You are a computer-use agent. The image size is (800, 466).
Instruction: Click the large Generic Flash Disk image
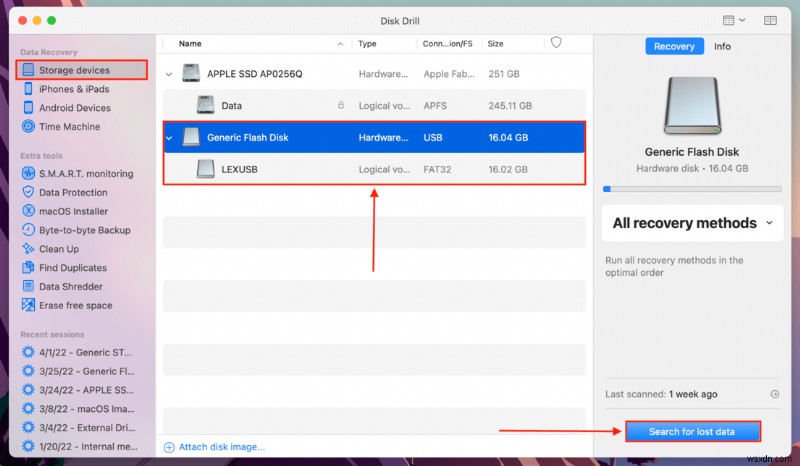(x=692, y=106)
